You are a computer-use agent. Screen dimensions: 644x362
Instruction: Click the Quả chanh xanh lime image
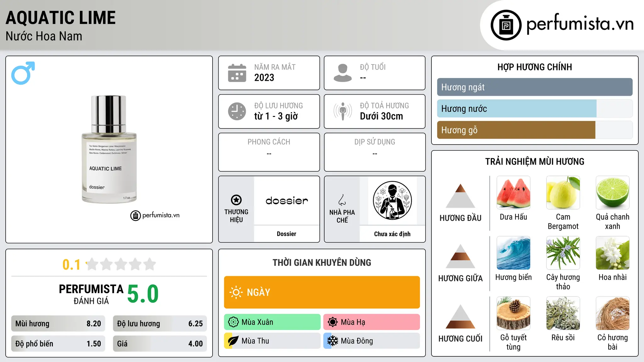(613, 193)
